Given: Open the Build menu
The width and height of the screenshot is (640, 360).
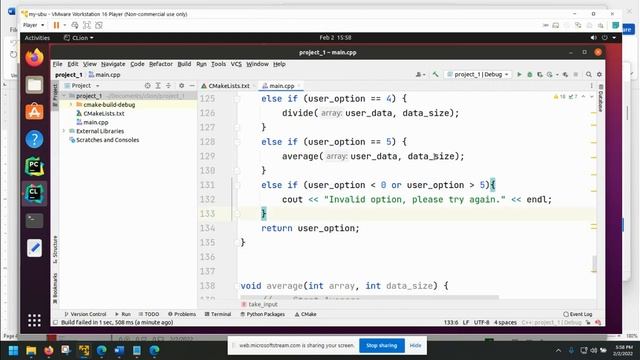Looking at the screenshot, I should tap(184, 64).
